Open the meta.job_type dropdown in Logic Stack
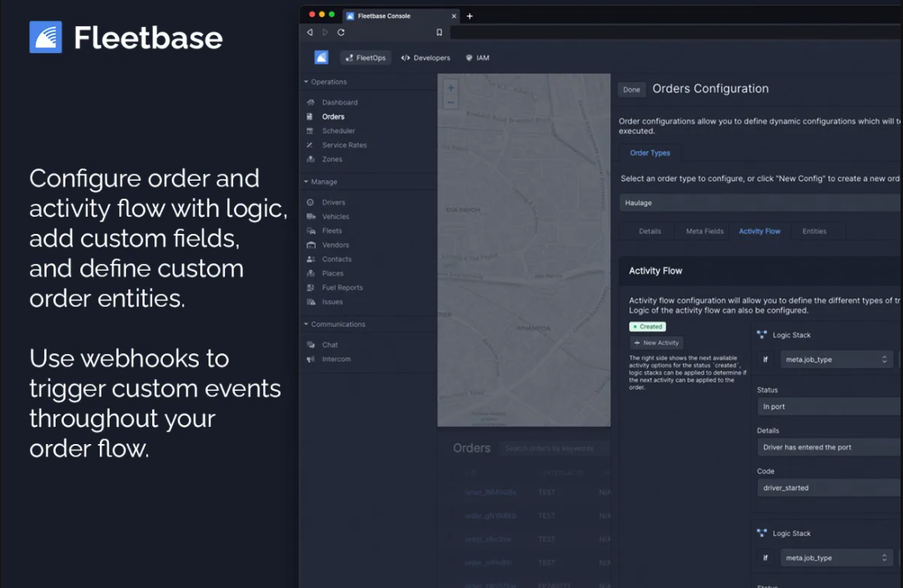The width and height of the screenshot is (903, 588). (836, 359)
